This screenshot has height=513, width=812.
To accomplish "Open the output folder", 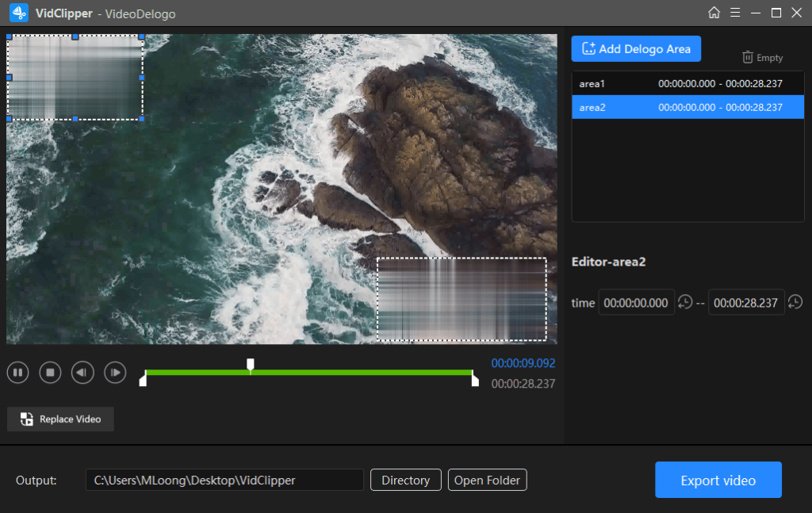I will tap(487, 479).
